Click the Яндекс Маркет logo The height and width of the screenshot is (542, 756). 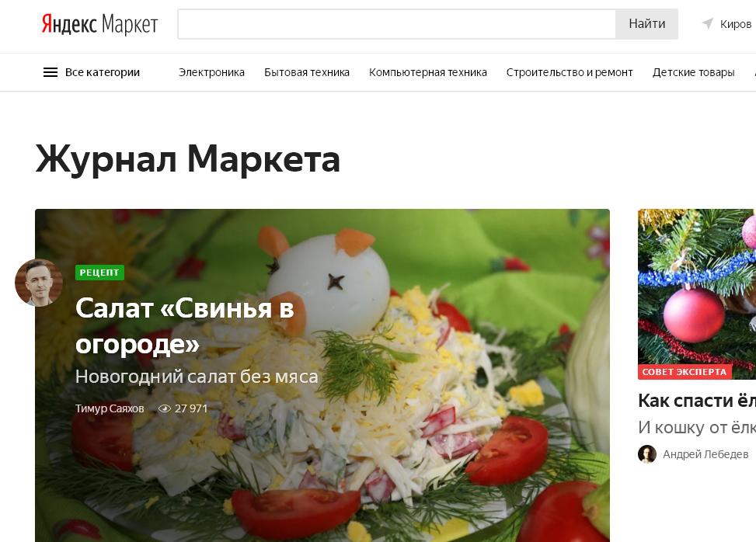pyautogui.click(x=99, y=23)
